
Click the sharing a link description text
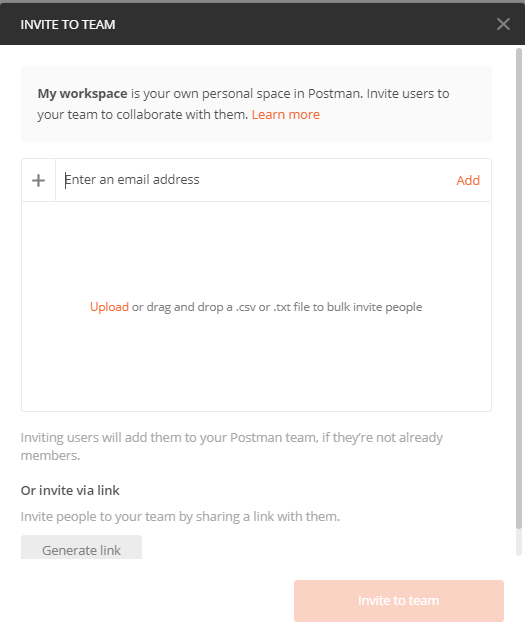coord(180,517)
